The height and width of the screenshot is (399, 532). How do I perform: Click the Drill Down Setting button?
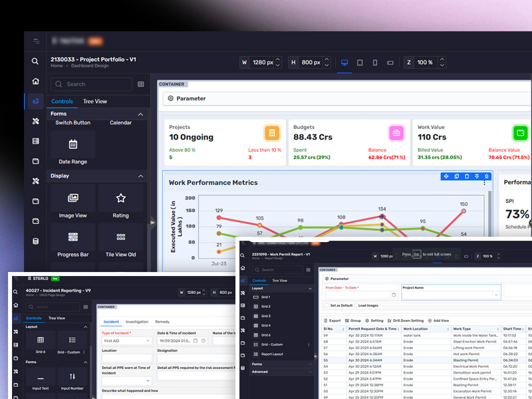click(407, 321)
